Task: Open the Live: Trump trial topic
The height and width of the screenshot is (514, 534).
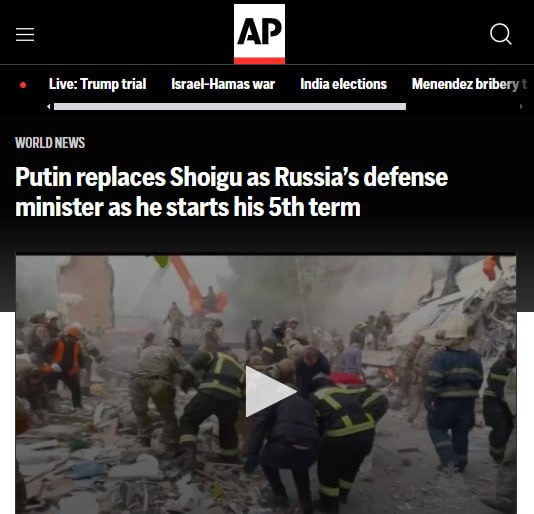Action: [x=97, y=84]
